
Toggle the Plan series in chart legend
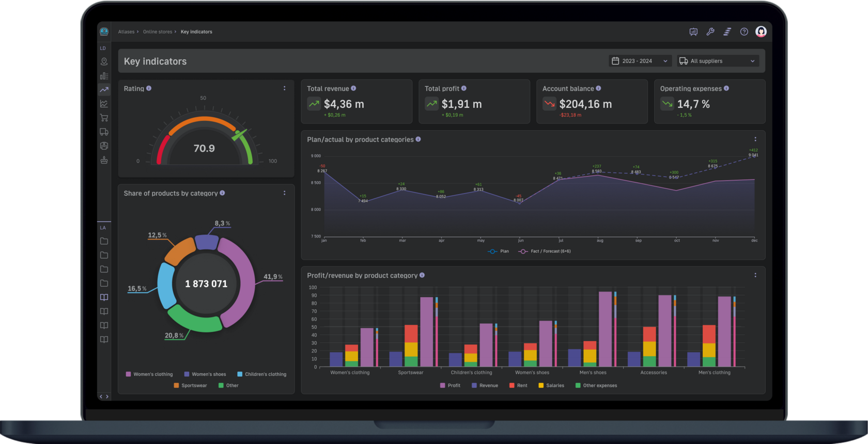click(x=498, y=251)
